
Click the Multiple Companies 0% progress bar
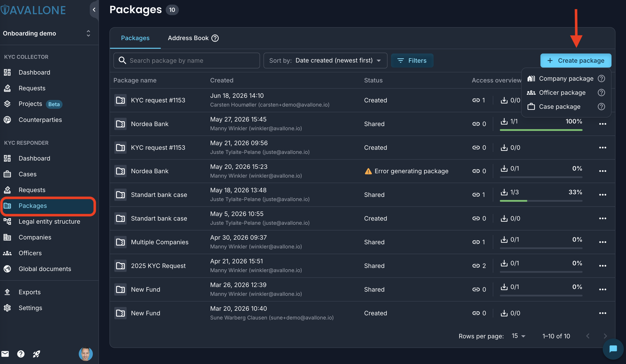[x=541, y=248]
